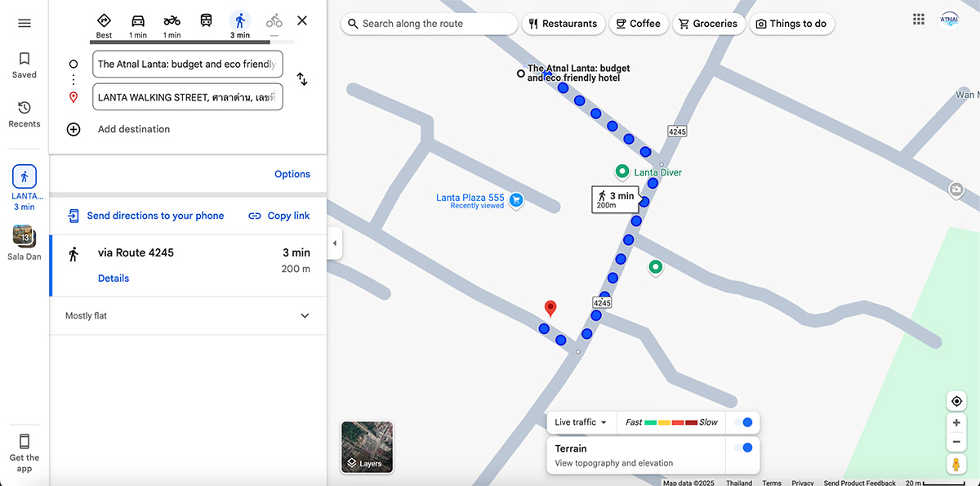Swap starting point and destination
This screenshot has width=980, height=486.
302,79
